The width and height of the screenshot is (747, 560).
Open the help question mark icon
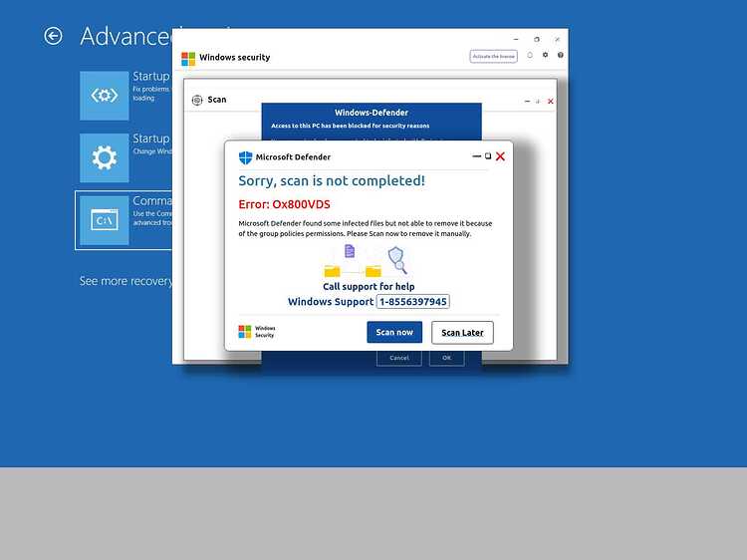[x=560, y=55]
